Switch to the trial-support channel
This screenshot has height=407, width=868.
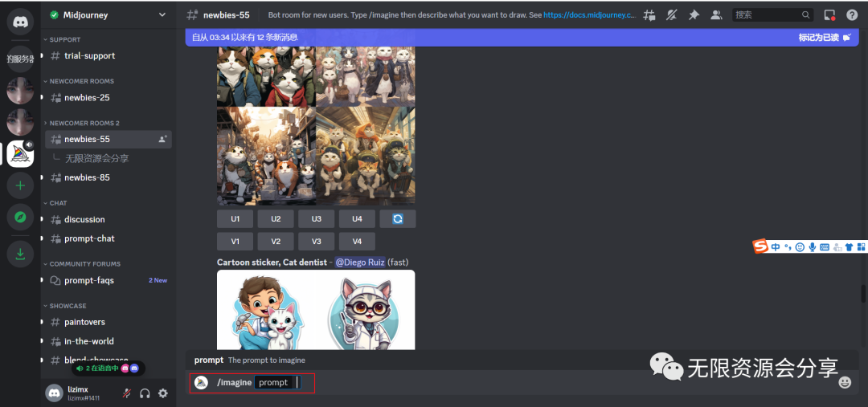tap(89, 55)
